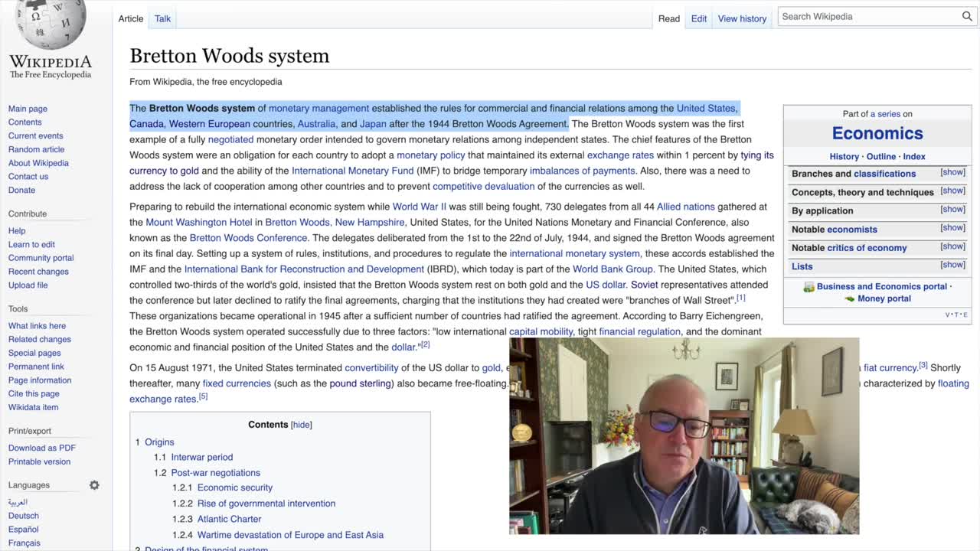This screenshot has height=551, width=980.
Task: Open Community portal link
Action: click(x=41, y=258)
